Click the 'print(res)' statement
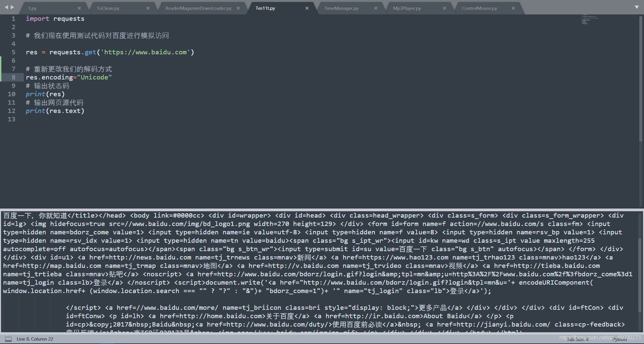The height and width of the screenshot is (344, 644). [x=45, y=94]
